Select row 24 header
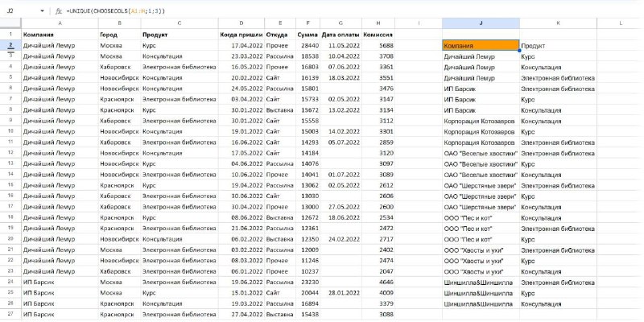The width and height of the screenshot is (644, 322). (x=10, y=283)
